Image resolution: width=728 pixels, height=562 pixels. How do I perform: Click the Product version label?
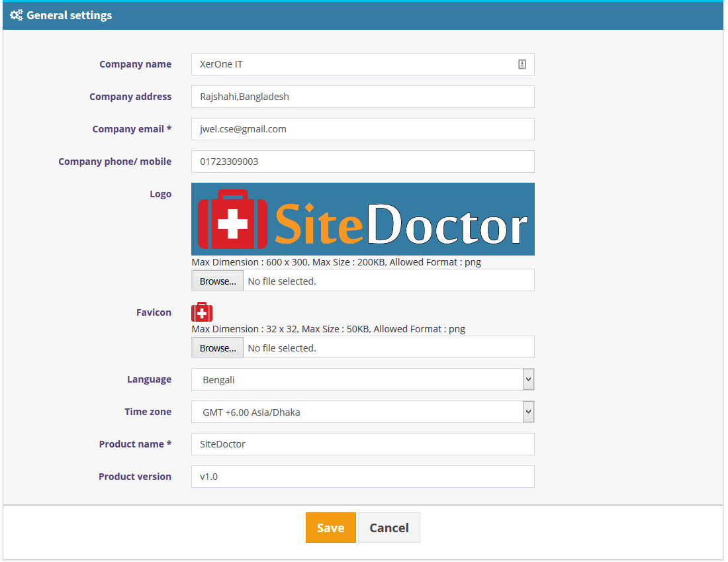pyautogui.click(x=135, y=477)
